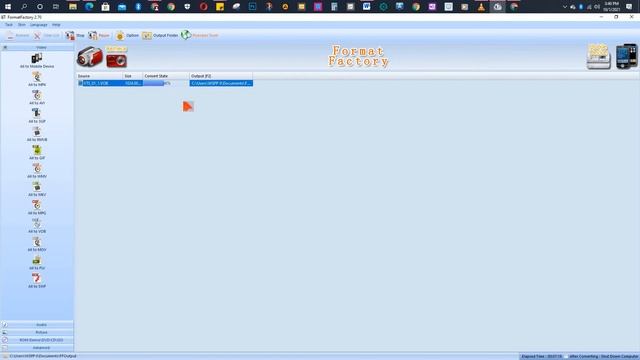Viewport: 640px width, 360px height.
Task: Click the mobile phone icon at top right
Action: tap(627, 56)
